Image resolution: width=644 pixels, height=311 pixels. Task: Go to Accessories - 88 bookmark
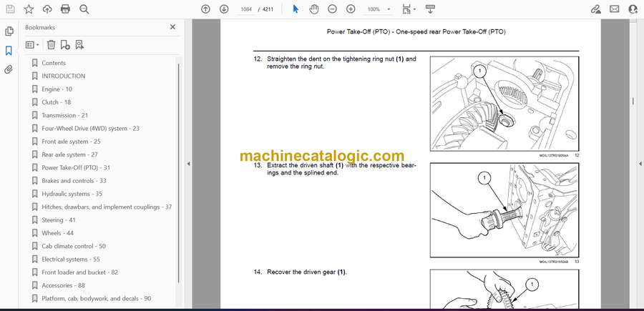pyautogui.click(x=63, y=285)
